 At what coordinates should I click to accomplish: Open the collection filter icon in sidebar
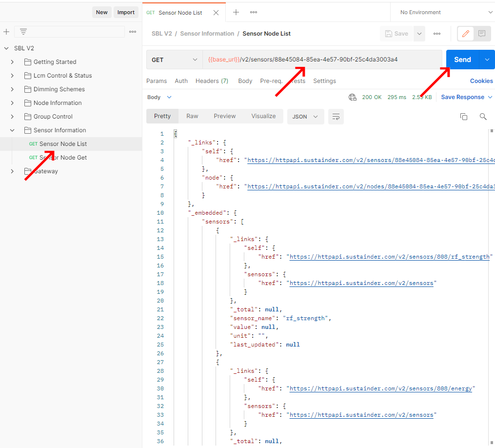click(x=23, y=31)
